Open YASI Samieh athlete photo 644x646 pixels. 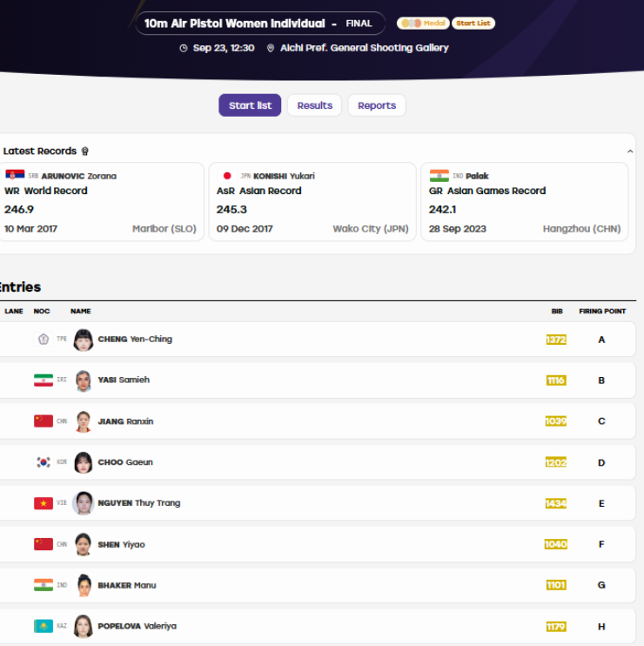pyautogui.click(x=84, y=380)
